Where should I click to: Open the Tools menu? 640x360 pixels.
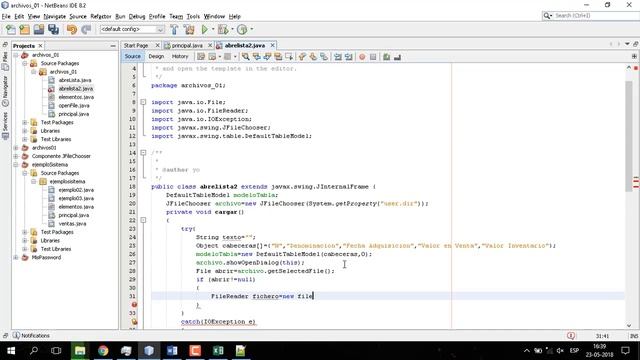tap(193, 16)
